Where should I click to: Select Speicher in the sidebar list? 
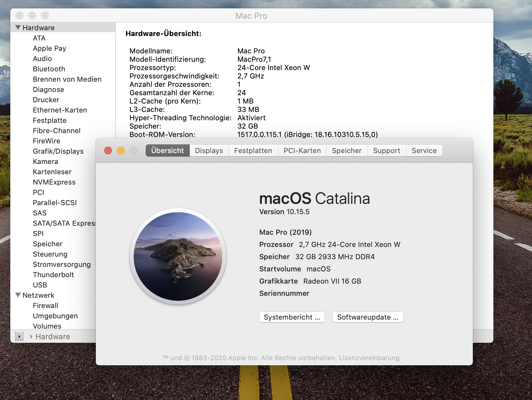48,244
